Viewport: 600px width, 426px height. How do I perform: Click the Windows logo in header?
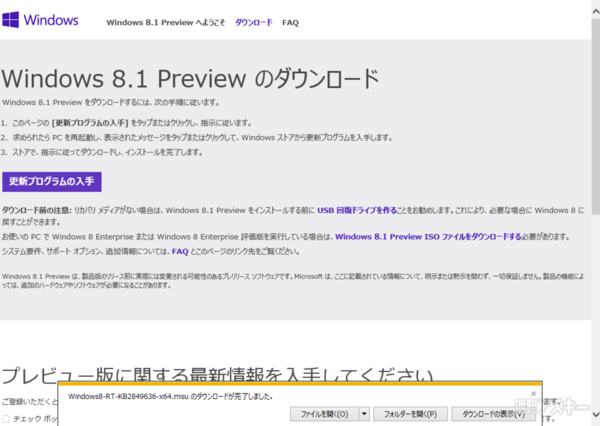40,20
